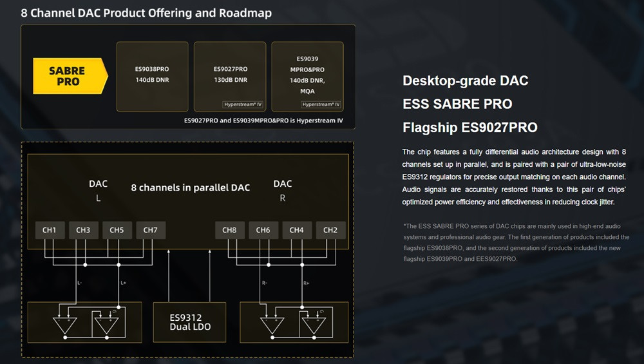Image resolution: width=644 pixels, height=364 pixels.
Task: Select the ES9039 MPRO&PRO card
Action: 307,77
